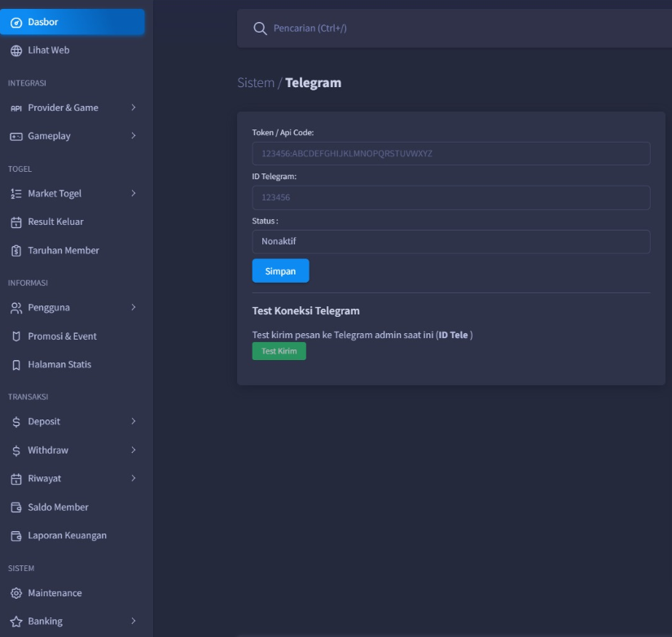This screenshot has height=637, width=672.
Task: Click the globe icon beside Lihat Web
Action: tap(15, 51)
